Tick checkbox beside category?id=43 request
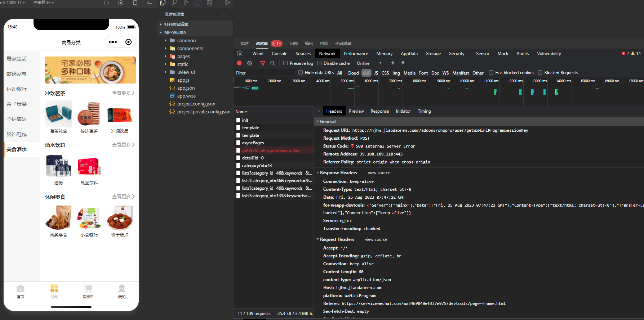The image size is (644, 320). click(238, 166)
